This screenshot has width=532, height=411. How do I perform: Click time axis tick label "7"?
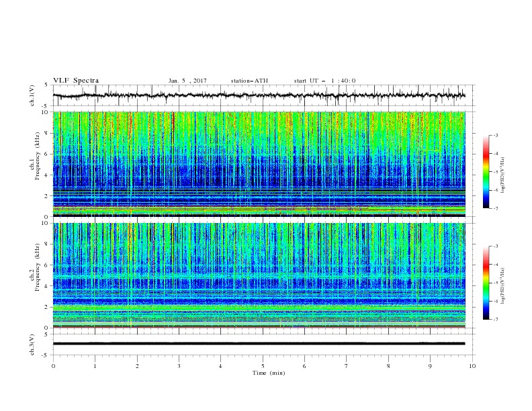347,366
